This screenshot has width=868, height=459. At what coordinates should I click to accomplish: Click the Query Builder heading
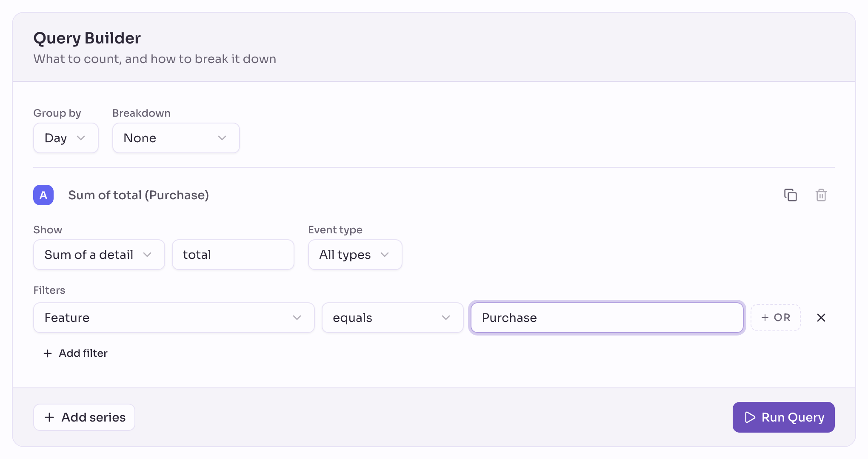pyautogui.click(x=87, y=38)
